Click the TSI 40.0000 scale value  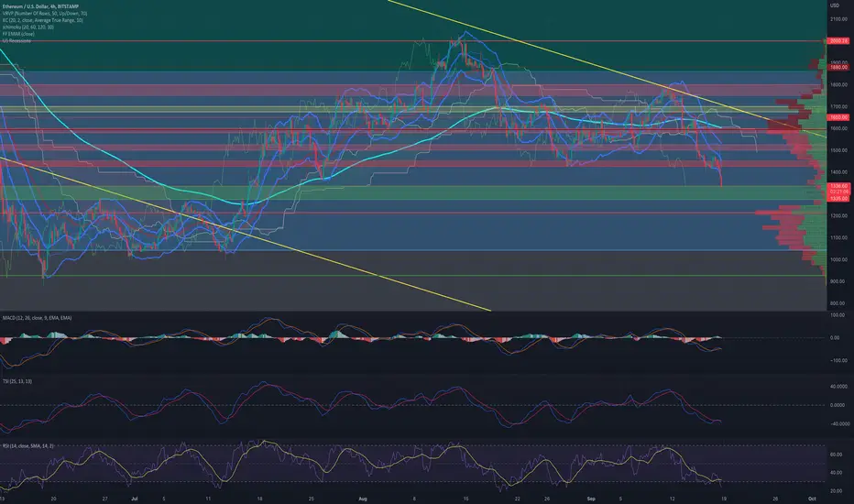click(838, 387)
